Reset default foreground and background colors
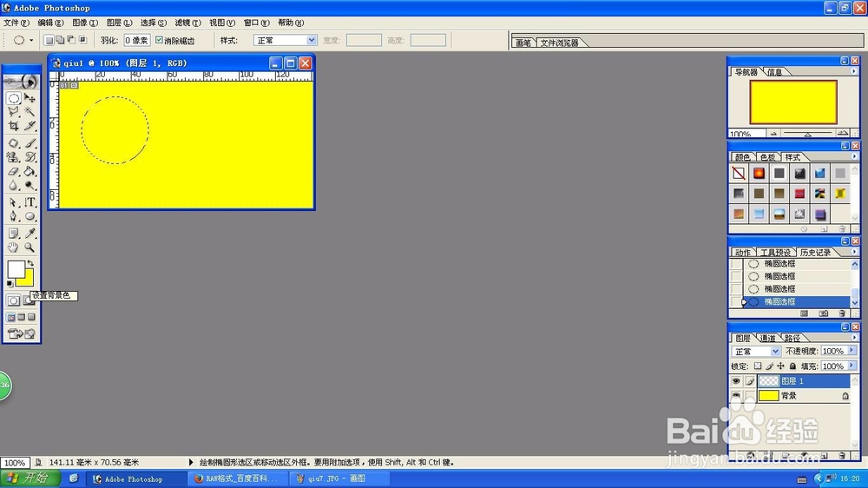The width and height of the screenshot is (868, 488). click(10, 284)
